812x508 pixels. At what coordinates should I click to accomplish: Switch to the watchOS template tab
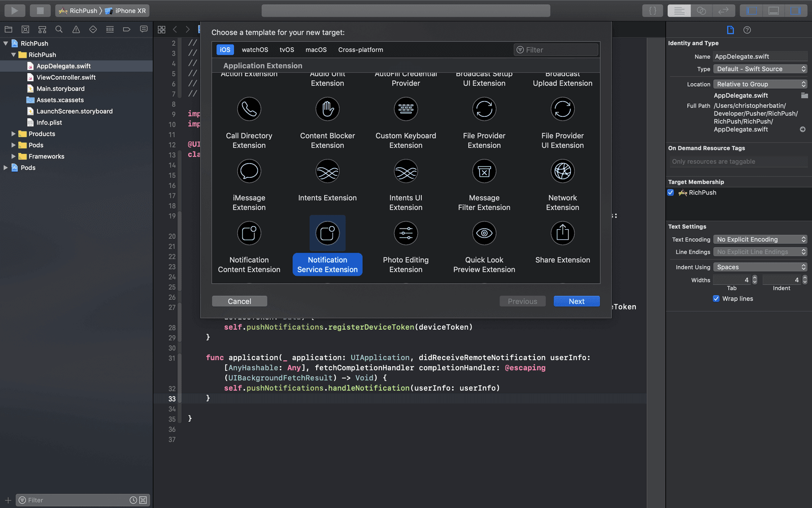(x=255, y=49)
